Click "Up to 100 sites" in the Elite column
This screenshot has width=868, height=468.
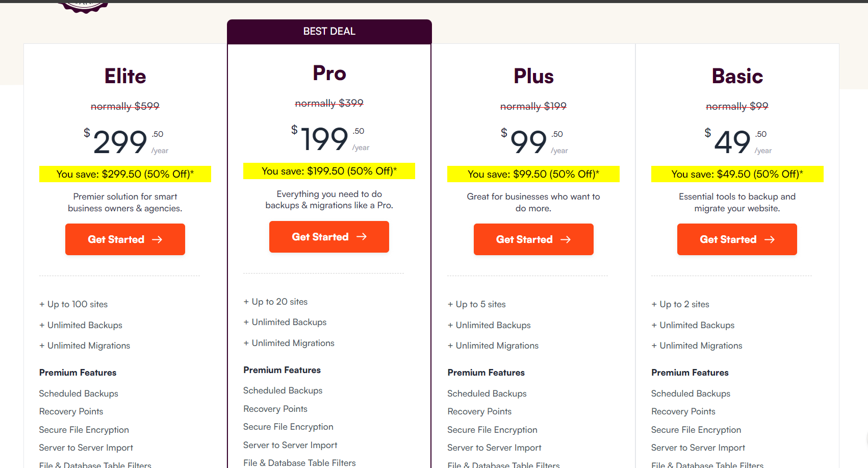(x=78, y=304)
